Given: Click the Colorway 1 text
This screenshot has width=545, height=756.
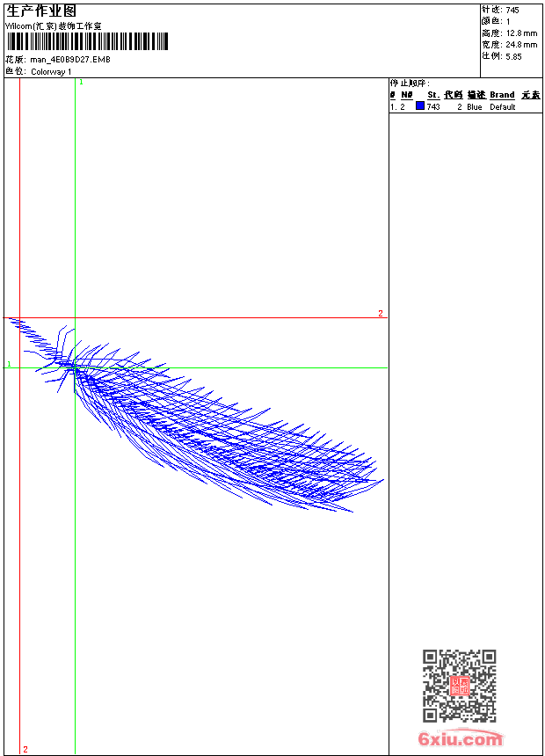Looking at the screenshot, I should click(51, 72).
